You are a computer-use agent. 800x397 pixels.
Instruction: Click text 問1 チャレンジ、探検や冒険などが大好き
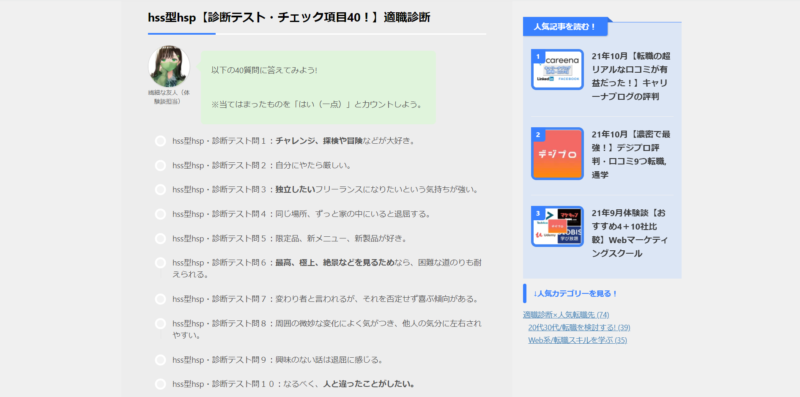tap(293, 141)
